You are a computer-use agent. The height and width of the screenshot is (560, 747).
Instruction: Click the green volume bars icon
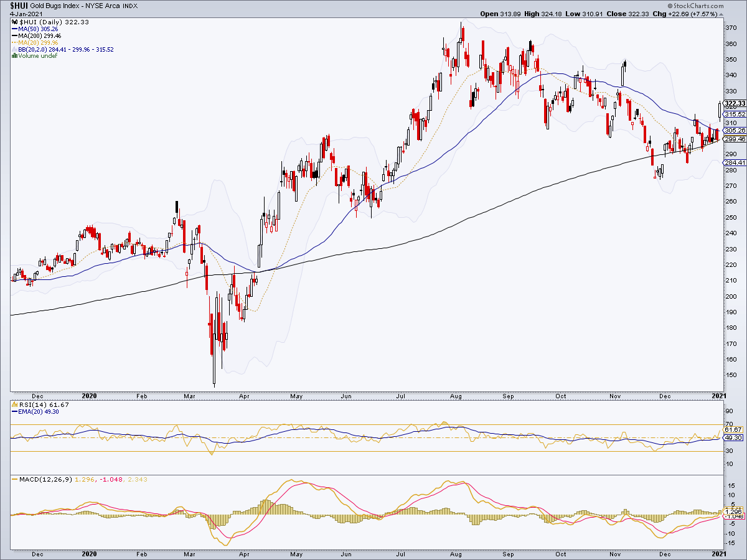14,55
